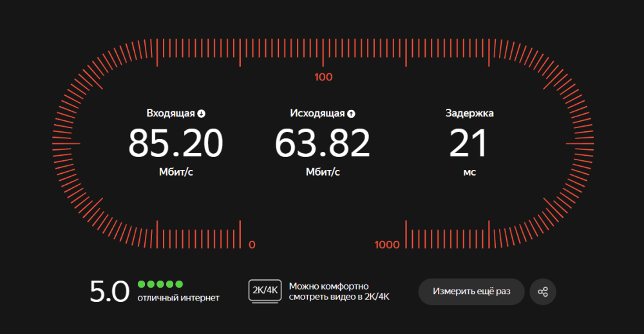Click the 'Измерить ещё раз' button

pyautogui.click(x=471, y=292)
